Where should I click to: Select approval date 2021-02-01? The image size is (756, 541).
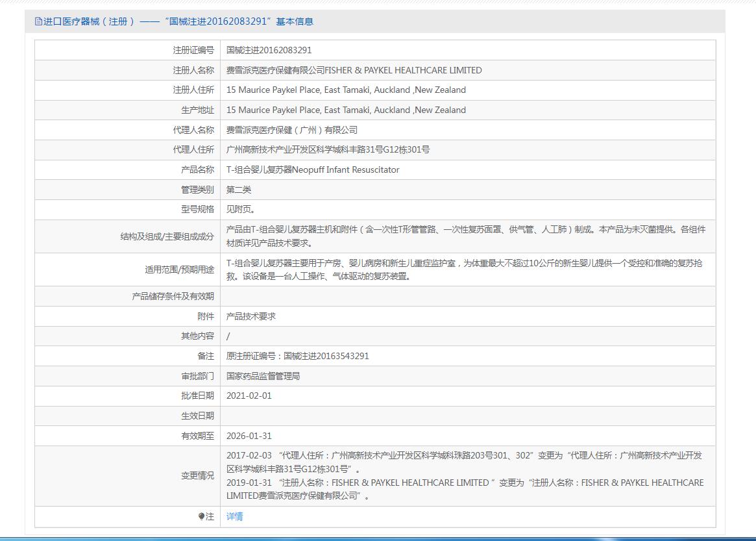[x=249, y=396]
